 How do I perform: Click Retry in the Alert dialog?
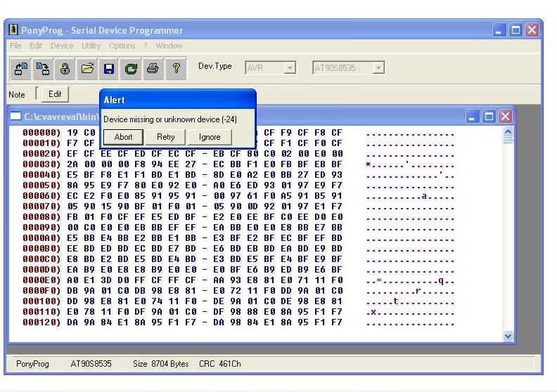coord(165,137)
